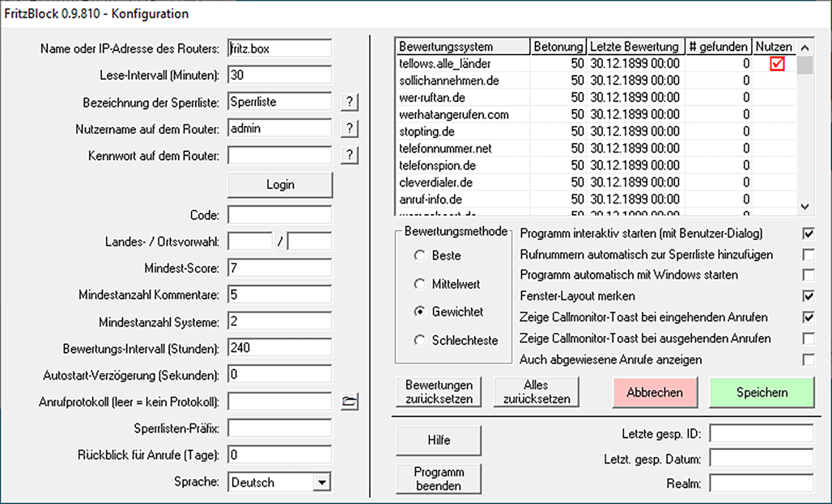Save settings with the Speichern button
This screenshot has height=504, width=832.
(x=761, y=393)
